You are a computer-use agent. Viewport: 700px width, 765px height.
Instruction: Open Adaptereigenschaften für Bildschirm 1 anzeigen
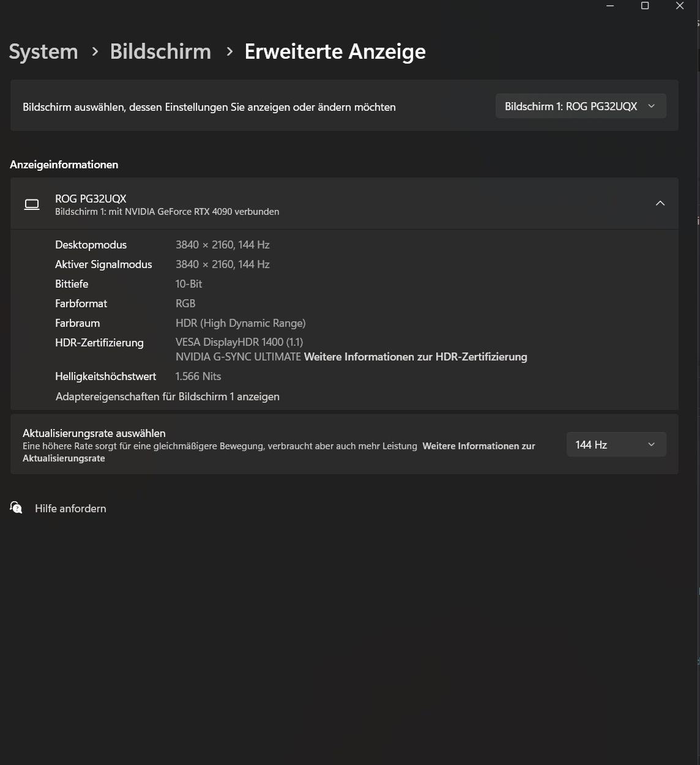pos(168,397)
